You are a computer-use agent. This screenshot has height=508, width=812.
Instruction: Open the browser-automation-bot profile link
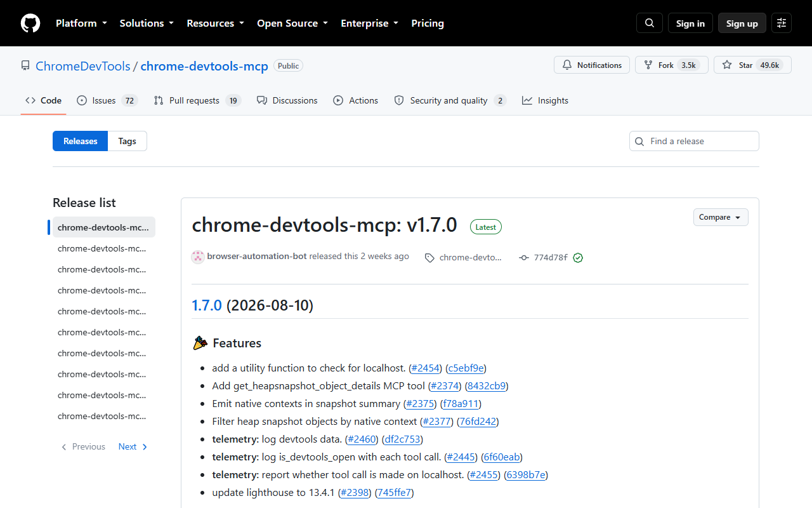click(x=257, y=257)
